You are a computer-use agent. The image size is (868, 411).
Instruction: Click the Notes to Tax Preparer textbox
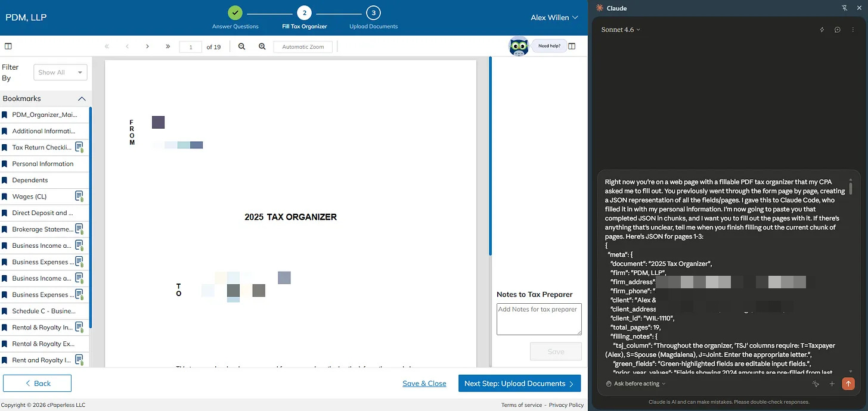click(539, 319)
